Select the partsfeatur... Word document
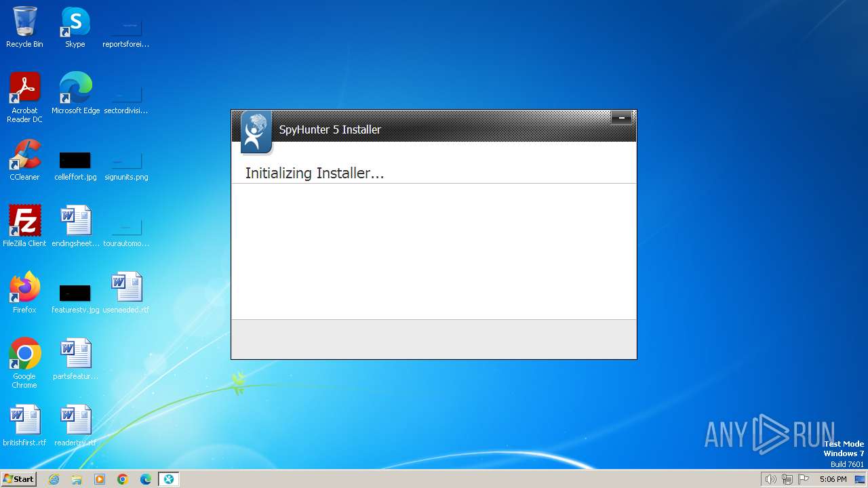Screen dimensions: 868x488 tap(75, 359)
